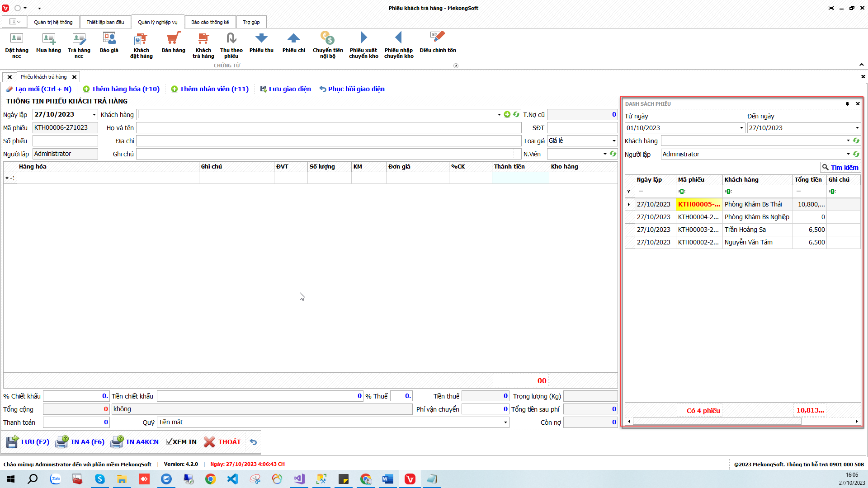The height and width of the screenshot is (488, 868).
Task: Click the Tìm kiếm search button
Action: click(840, 168)
